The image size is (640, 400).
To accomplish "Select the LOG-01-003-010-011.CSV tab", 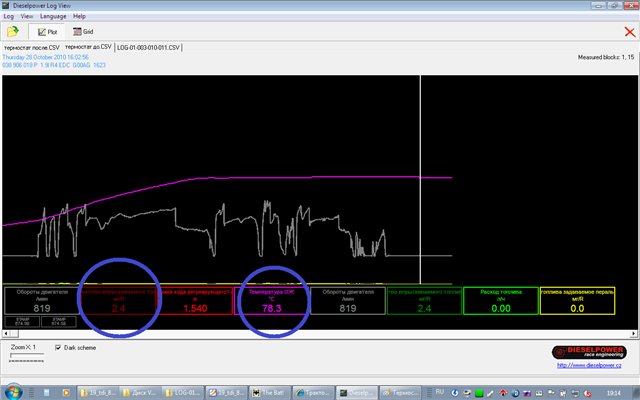I will coord(147,47).
